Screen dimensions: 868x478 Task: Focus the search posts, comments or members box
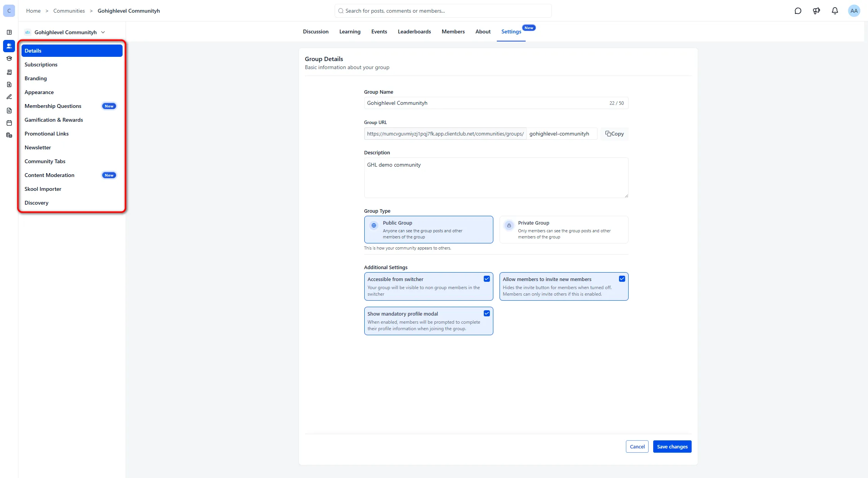[x=443, y=11]
